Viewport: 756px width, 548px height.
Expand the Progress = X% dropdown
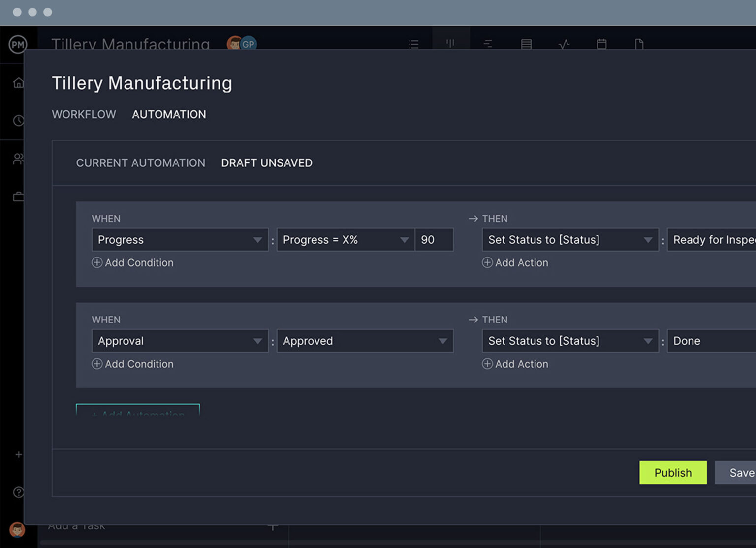coord(346,240)
